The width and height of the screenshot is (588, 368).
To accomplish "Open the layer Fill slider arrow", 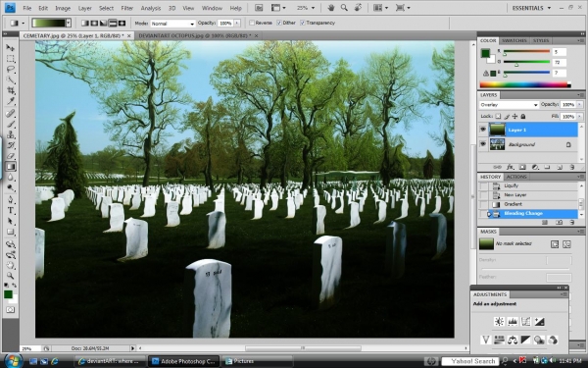I will click(579, 117).
